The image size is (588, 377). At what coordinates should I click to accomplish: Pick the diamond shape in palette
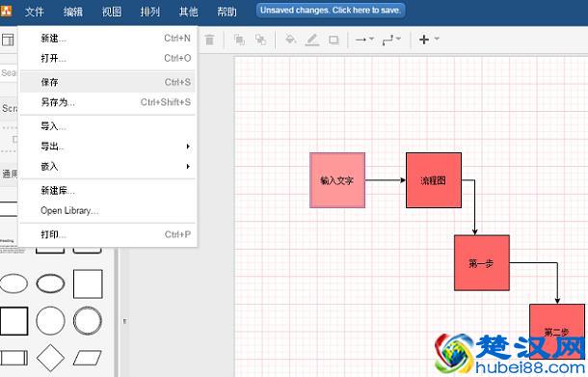(x=50, y=358)
